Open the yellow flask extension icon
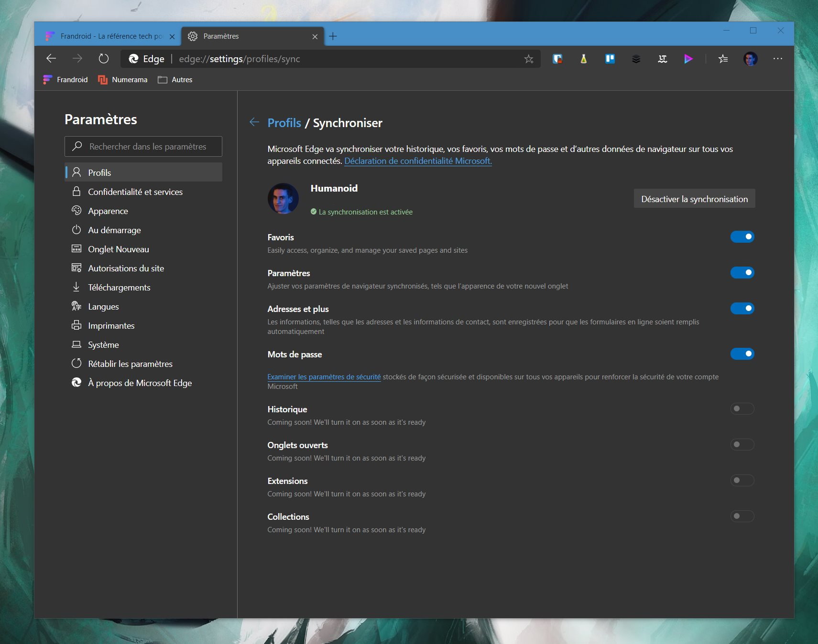This screenshot has height=644, width=818. click(584, 59)
